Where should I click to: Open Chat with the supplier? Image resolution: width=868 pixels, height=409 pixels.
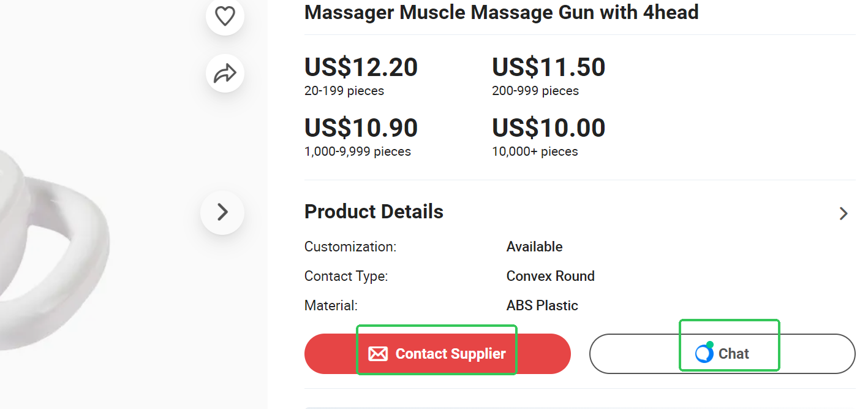pyautogui.click(x=733, y=354)
